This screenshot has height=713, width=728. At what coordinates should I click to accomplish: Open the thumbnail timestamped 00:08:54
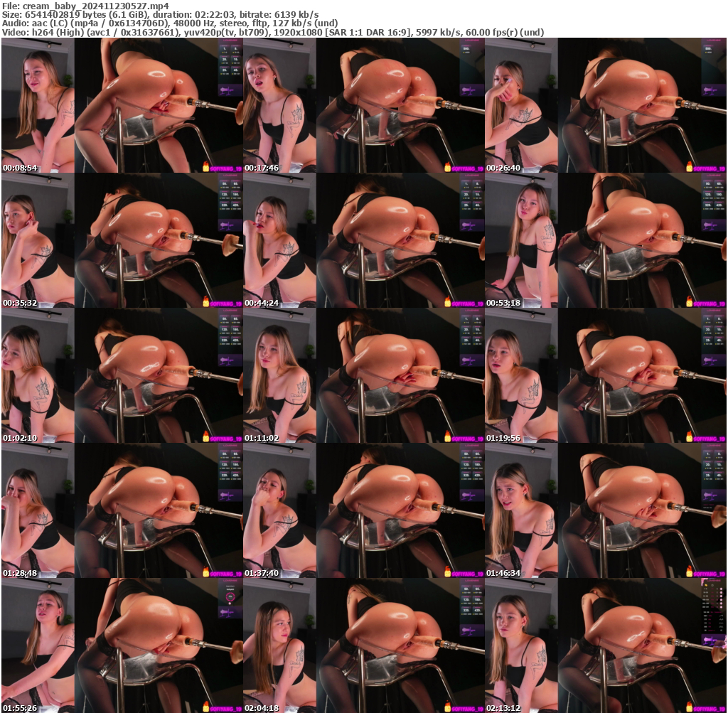pos(122,105)
